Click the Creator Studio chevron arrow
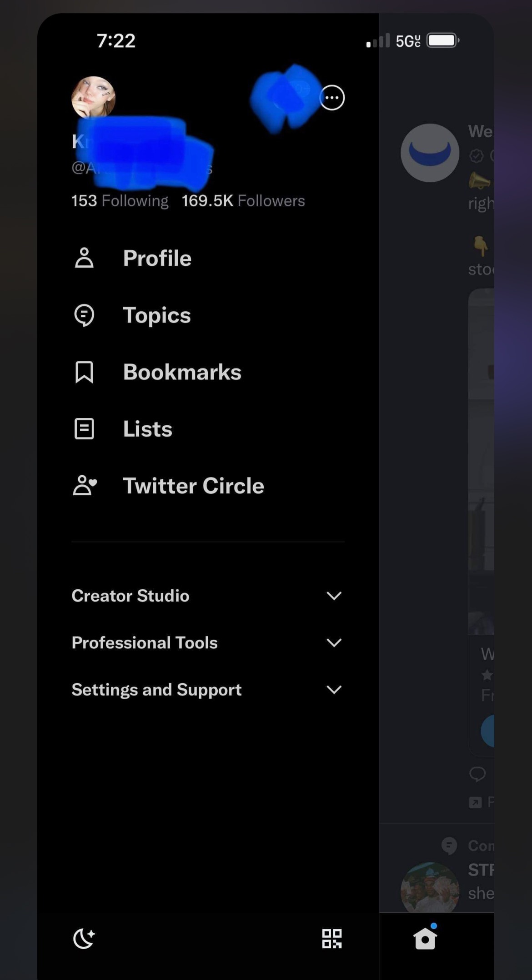 [334, 596]
